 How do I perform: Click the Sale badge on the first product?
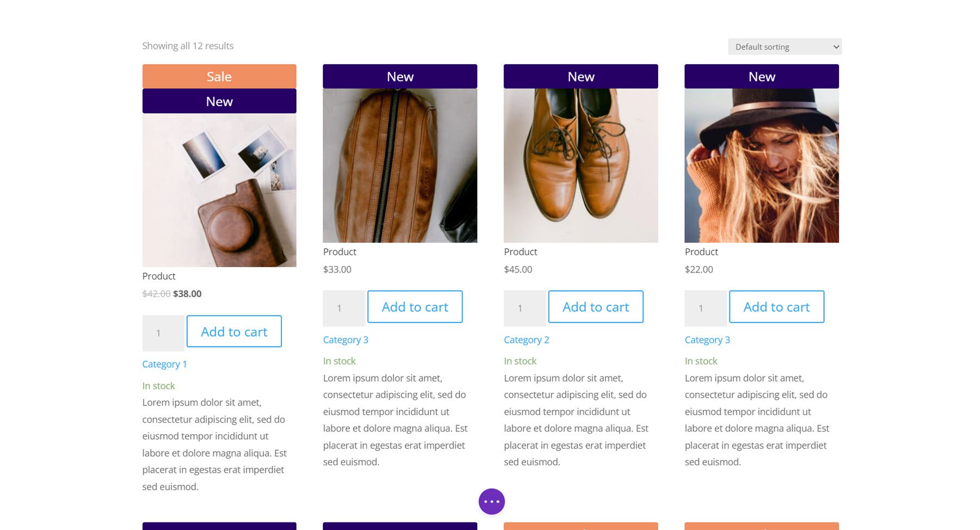click(219, 76)
